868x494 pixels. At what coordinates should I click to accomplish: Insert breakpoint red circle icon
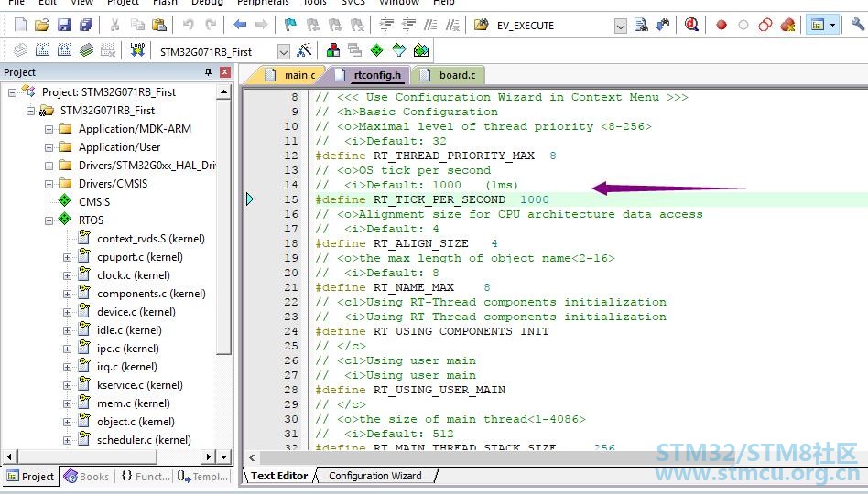(721, 25)
